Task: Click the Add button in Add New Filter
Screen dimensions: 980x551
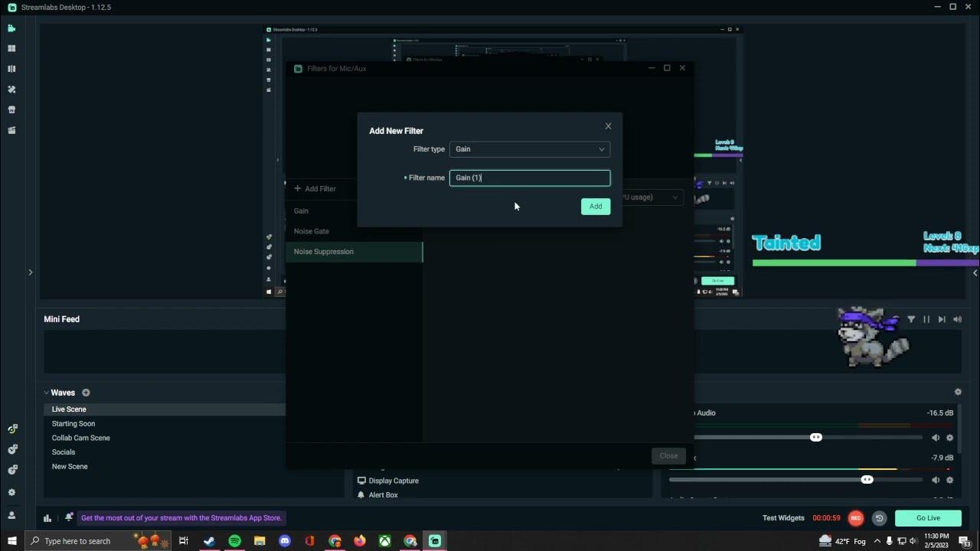Action: 596,206
